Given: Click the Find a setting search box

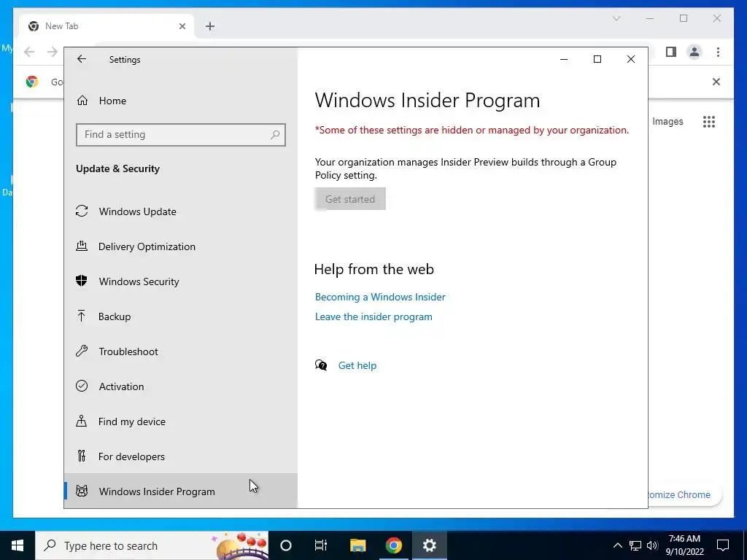Looking at the screenshot, I should [x=181, y=135].
